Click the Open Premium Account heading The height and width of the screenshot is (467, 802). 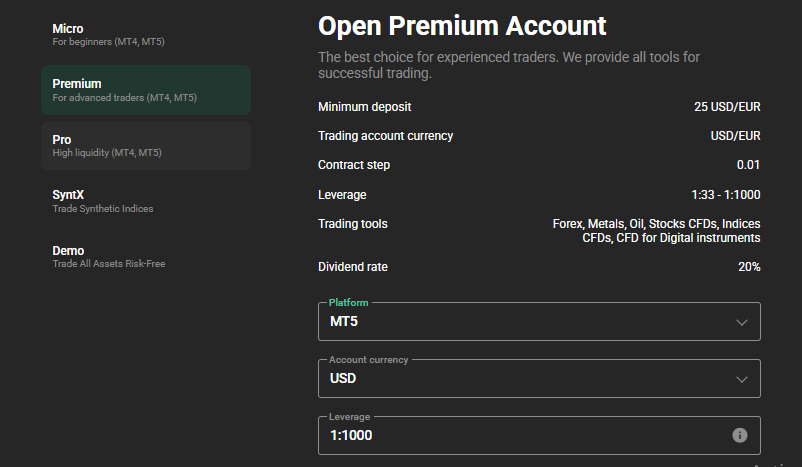pos(462,26)
